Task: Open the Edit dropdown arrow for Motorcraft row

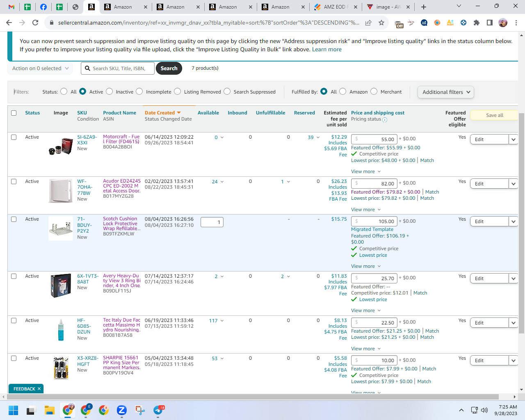Action: (x=514, y=139)
